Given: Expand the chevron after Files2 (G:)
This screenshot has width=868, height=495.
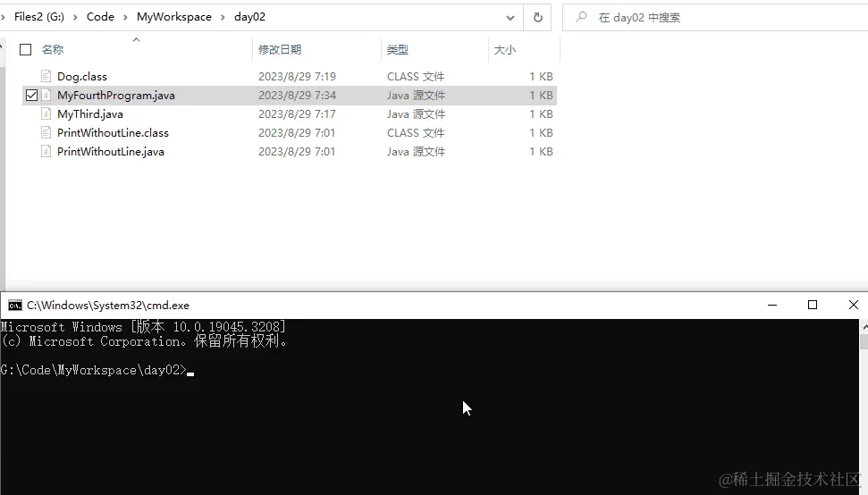Looking at the screenshot, I should point(75,17).
